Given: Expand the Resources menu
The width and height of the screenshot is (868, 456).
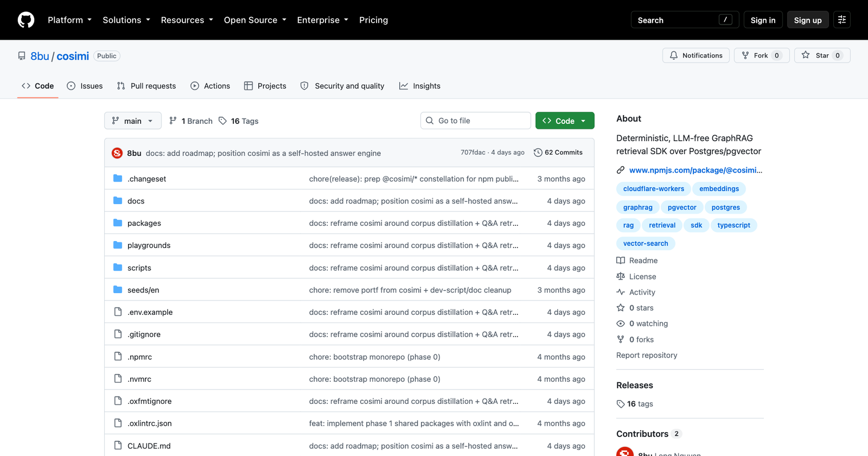Looking at the screenshot, I should click(x=187, y=20).
